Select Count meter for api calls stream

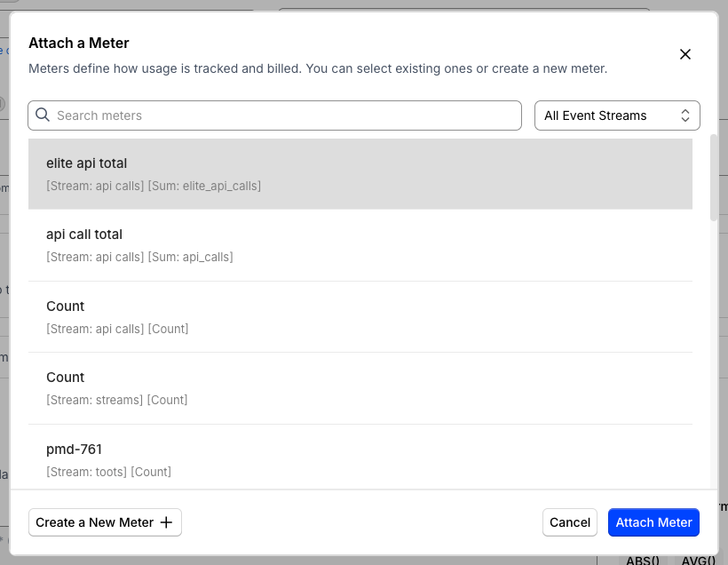click(360, 317)
